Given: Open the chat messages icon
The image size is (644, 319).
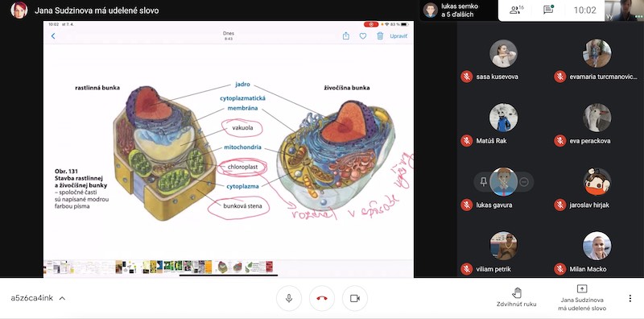Looking at the screenshot, I should click(x=548, y=10).
